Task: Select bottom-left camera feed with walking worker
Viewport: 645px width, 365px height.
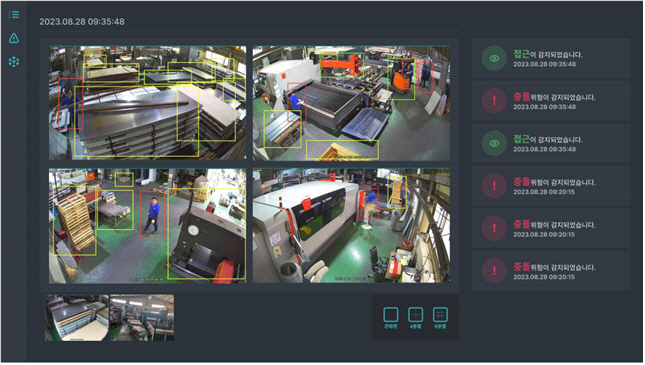Action: 148,226
